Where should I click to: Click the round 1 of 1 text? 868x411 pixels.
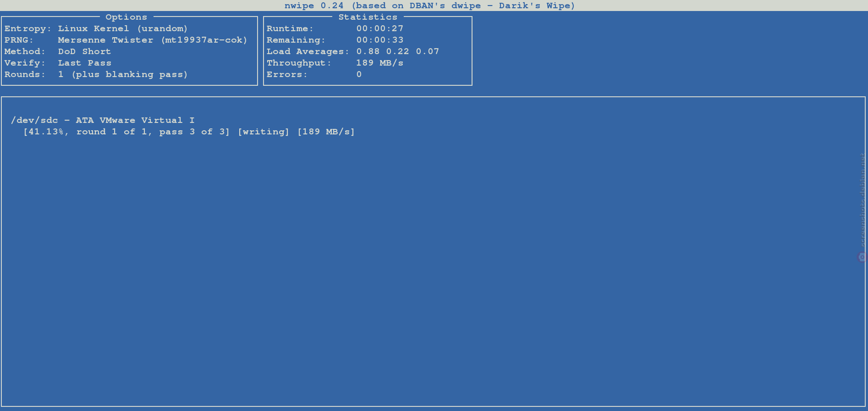point(112,132)
